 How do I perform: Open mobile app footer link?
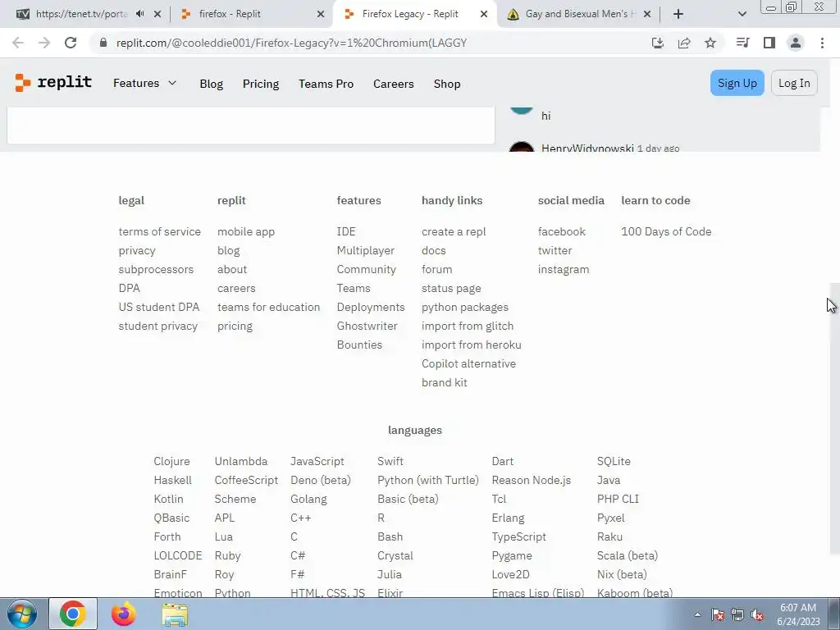point(246,231)
